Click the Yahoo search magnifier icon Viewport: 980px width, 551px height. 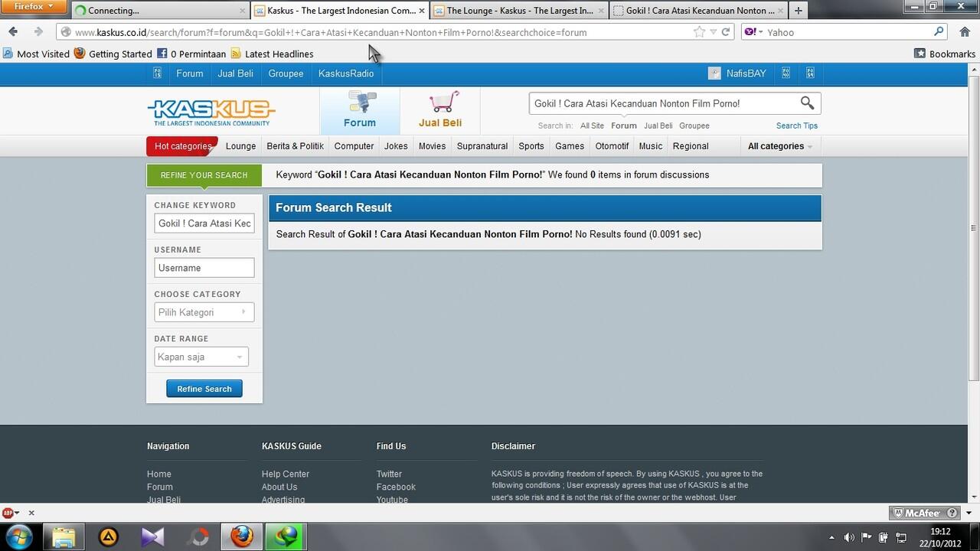(x=939, y=32)
